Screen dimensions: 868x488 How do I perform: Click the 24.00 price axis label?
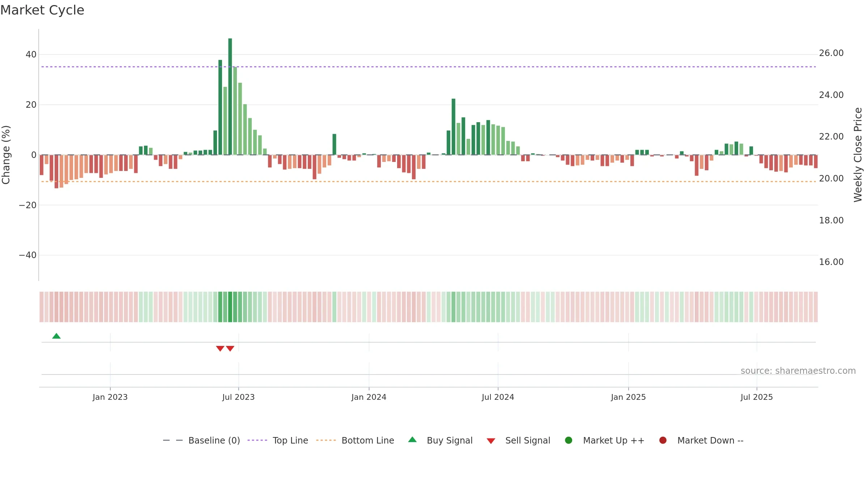[x=831, y=95]
